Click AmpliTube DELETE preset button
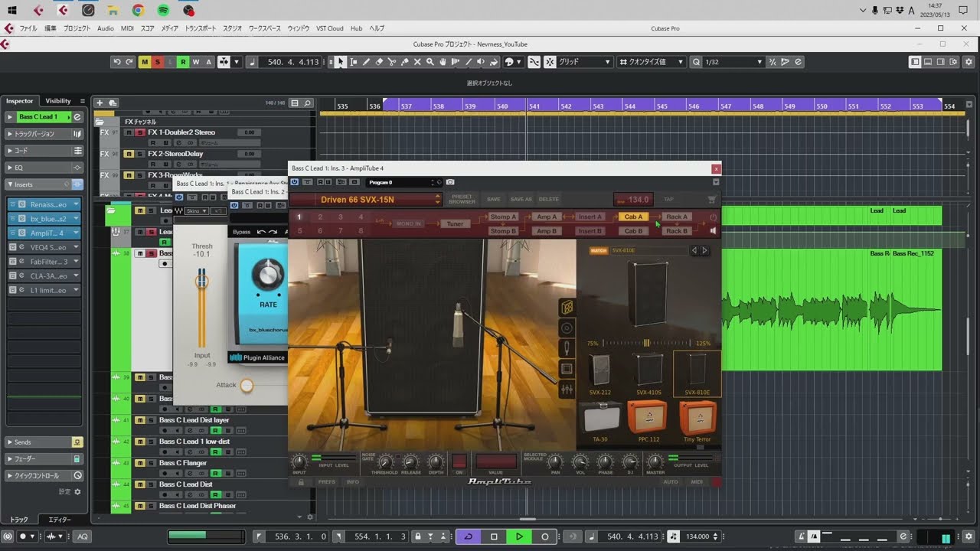The width and height of the screenshot is (980, 551). pyautogui.click(x=548, y=200)
